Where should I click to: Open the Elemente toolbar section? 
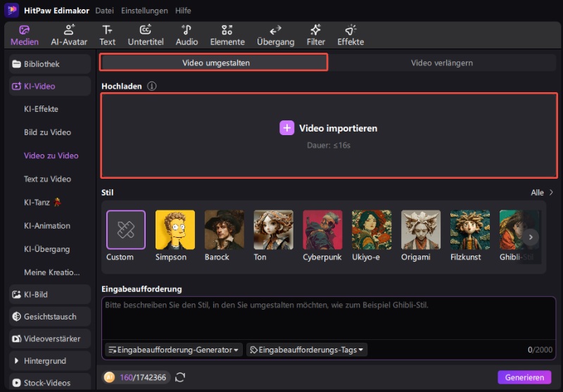pyautogui.click(x=227, y=34)
